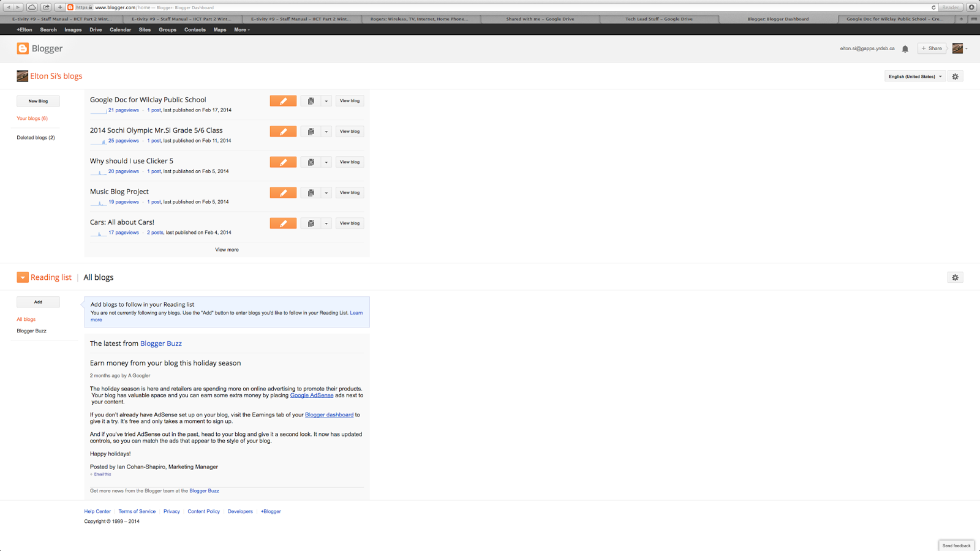980x551 pixels.
Task: Open the English (United States) language dropdown
Action: (x=915, y=77)
